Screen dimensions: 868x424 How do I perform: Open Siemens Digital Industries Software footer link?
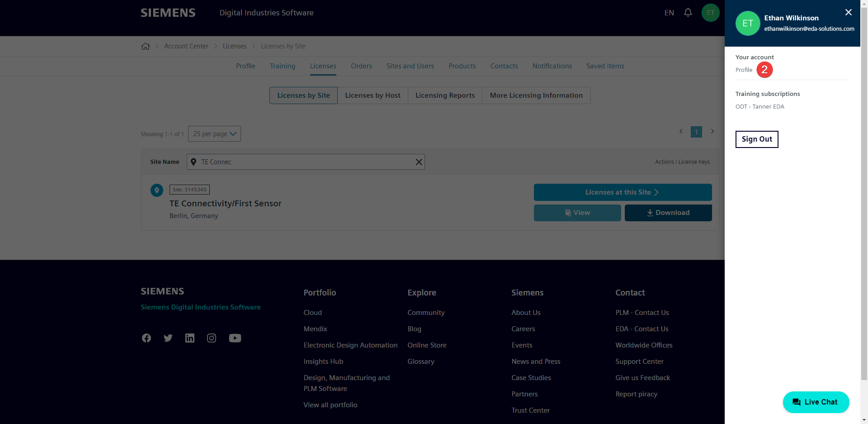[x=201, y=307]
